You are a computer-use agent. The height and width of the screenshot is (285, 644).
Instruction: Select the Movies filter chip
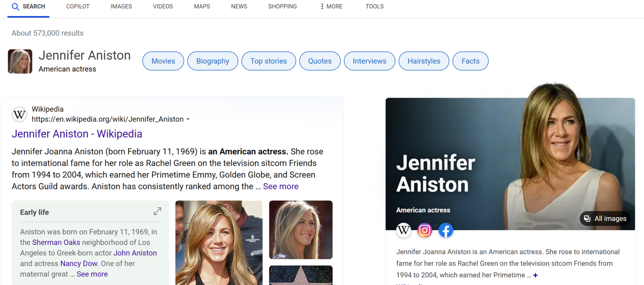pyautogui.click(x=163, y=61)
